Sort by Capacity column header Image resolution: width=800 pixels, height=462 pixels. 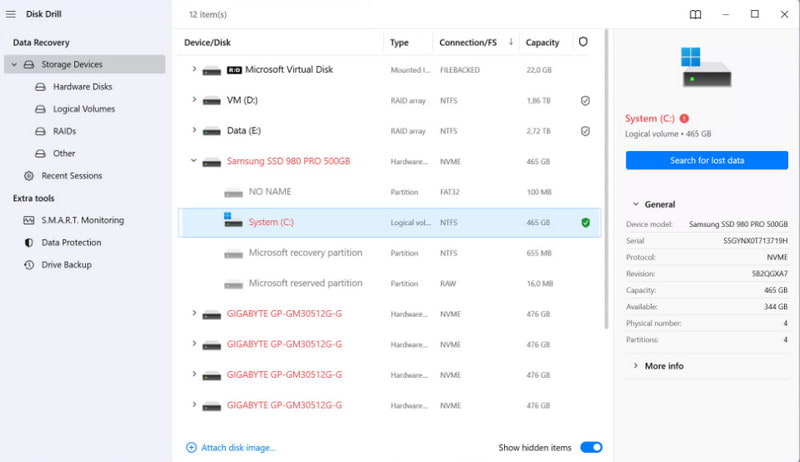tap(542, 42)
